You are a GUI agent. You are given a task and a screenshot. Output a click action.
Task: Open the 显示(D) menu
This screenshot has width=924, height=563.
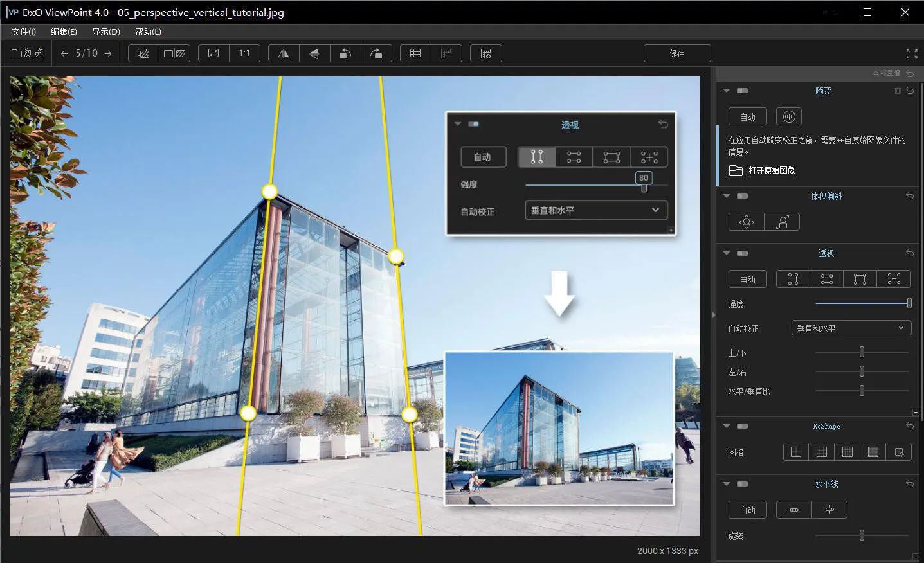105,31
